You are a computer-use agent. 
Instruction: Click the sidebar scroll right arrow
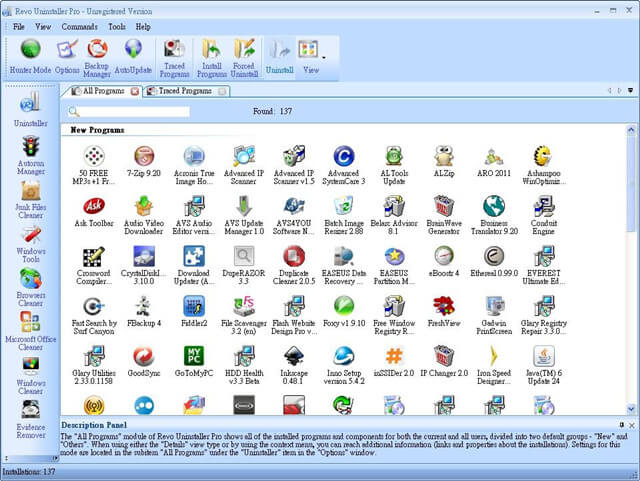(55, 458)
